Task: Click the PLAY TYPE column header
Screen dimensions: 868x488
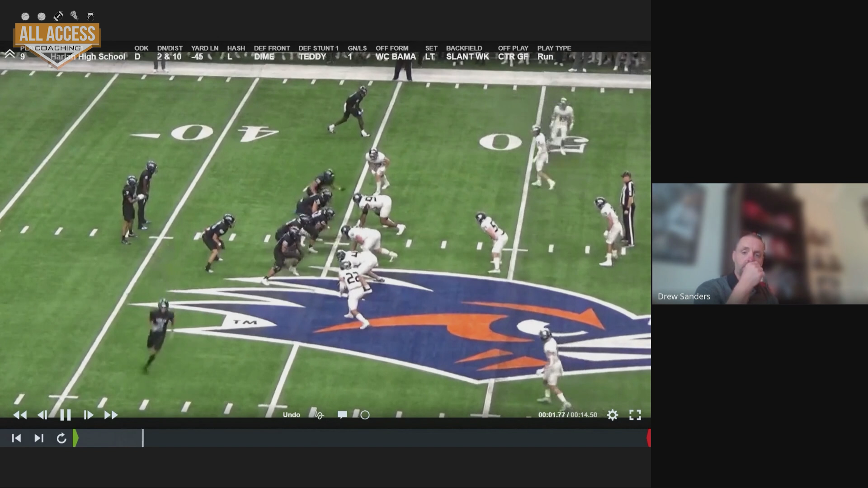Action: pyautogui.click(x=554, y=48)
